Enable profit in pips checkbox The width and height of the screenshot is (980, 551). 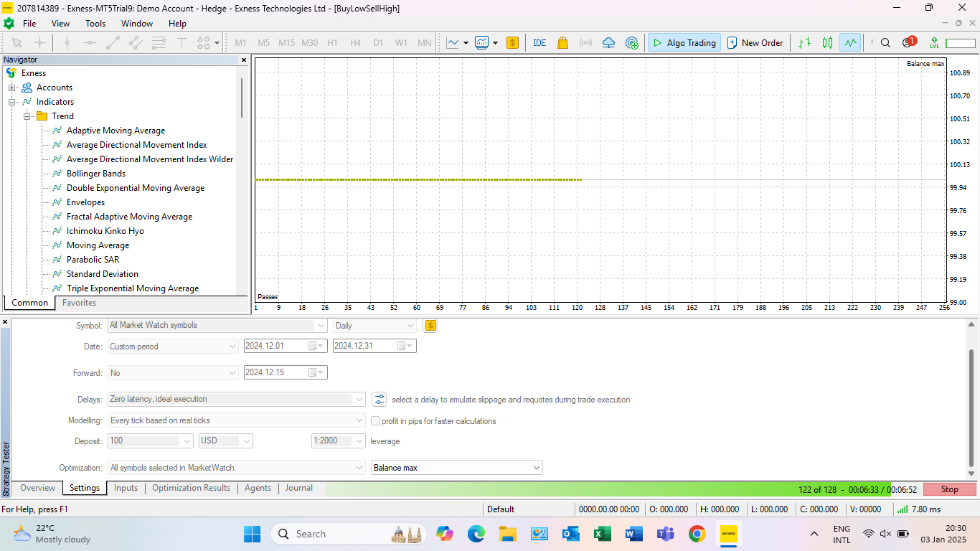(376, 421)
